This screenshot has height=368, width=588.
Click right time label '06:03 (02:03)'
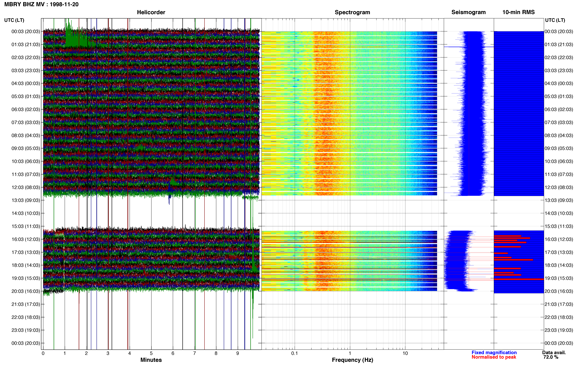pyautogui.click(x=559, y=109)
